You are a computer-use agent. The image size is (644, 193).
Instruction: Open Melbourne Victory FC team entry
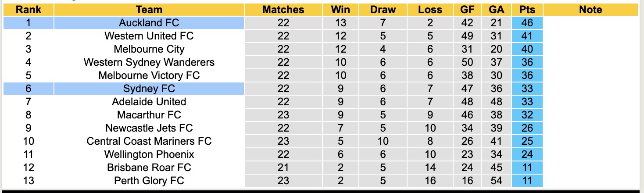coord(149,75)
